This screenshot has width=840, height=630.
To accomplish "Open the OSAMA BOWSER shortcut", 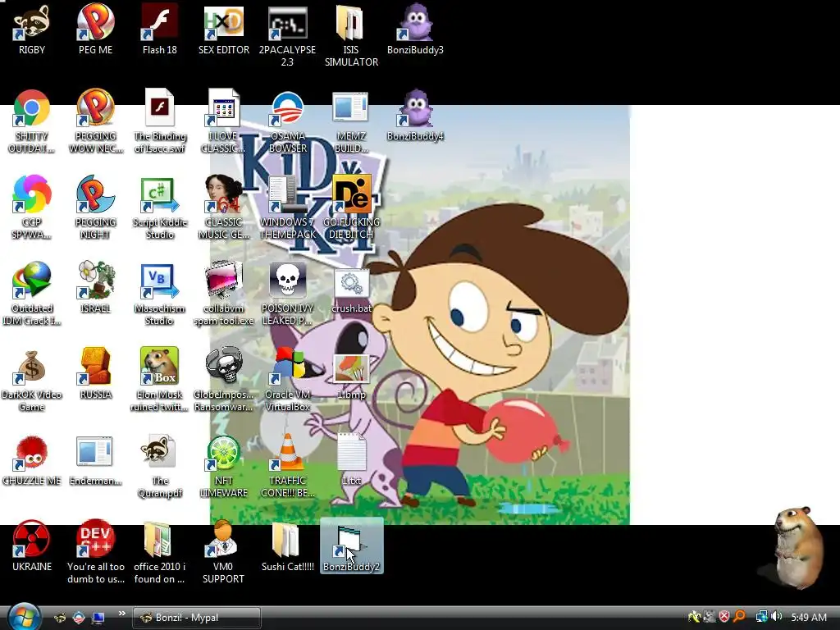I will tap(287, 121).
